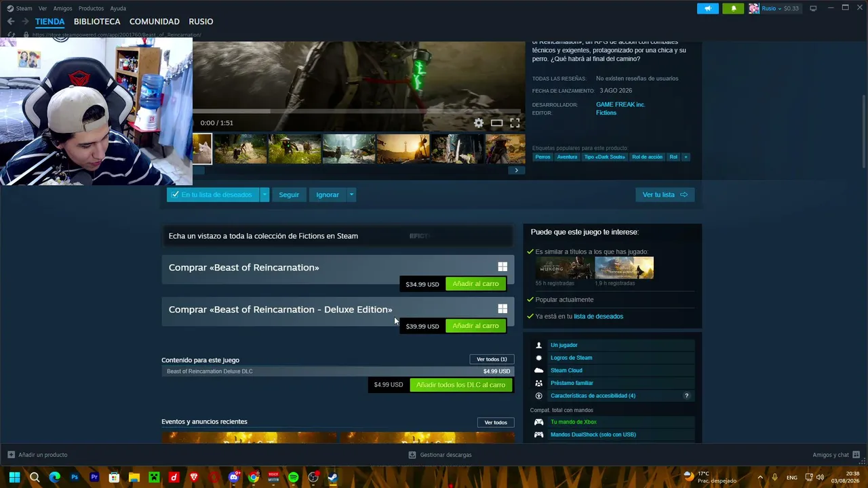Go forward with the forward arrow

click(25, 22)
